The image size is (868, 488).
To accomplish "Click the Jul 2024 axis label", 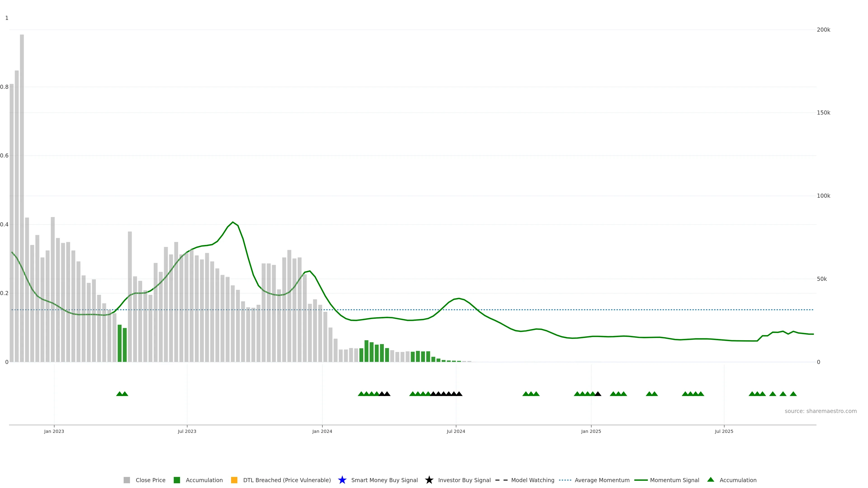I will (455, 431).
